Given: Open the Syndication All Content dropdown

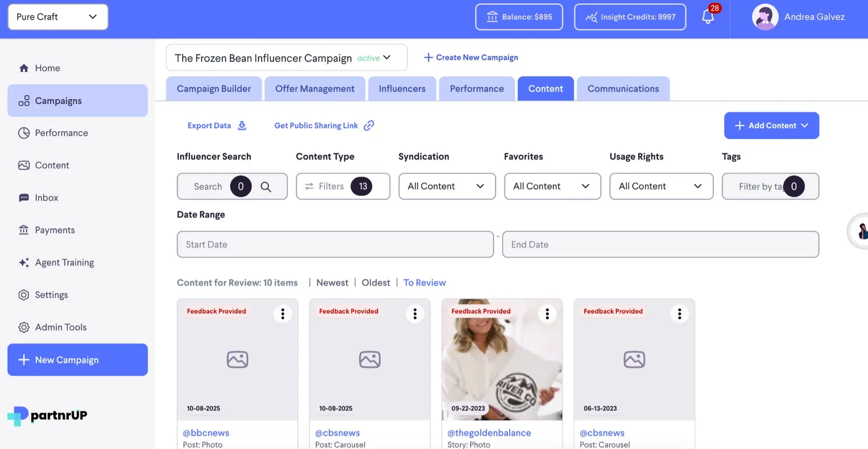Looking at the screenshot, I should coord(447,186).
